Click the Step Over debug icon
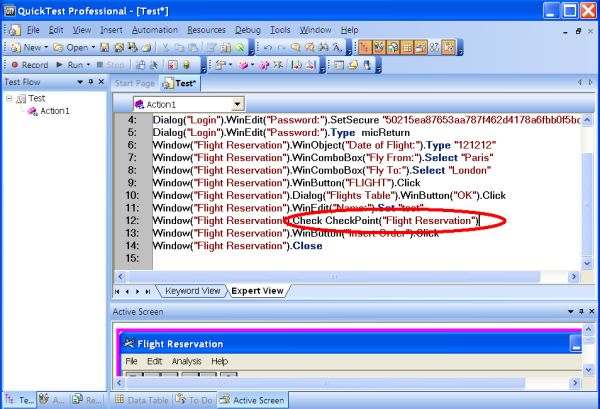 (x=310, y=65)
